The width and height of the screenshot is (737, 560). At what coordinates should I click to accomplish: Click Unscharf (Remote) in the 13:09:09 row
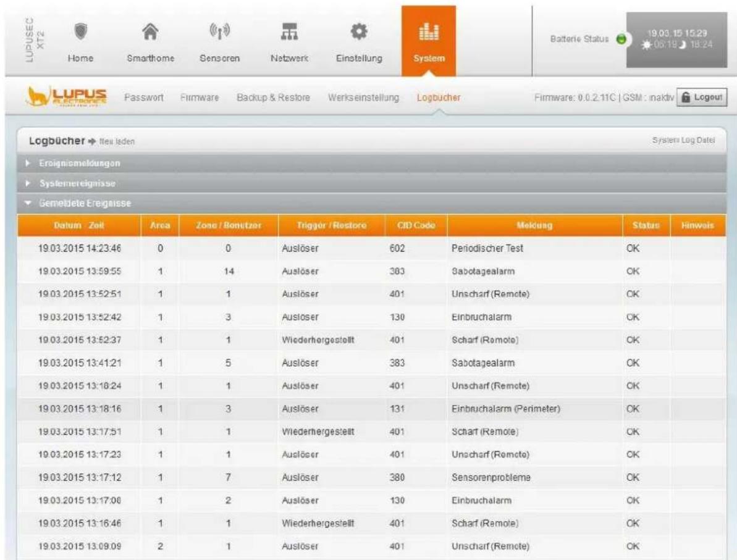(491, 546)
